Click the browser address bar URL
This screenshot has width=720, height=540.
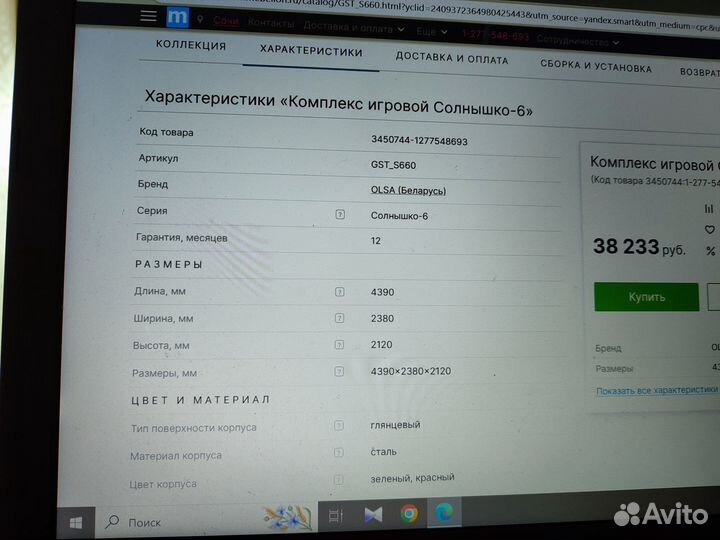480,13
